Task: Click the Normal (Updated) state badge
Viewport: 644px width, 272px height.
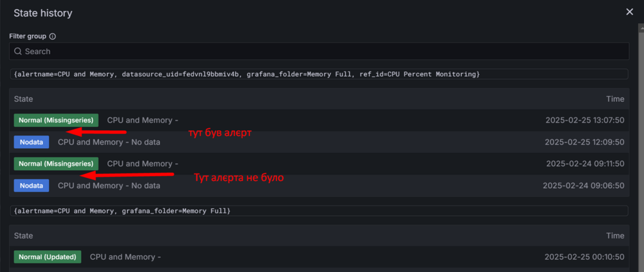Action: [x=48, y=257]
